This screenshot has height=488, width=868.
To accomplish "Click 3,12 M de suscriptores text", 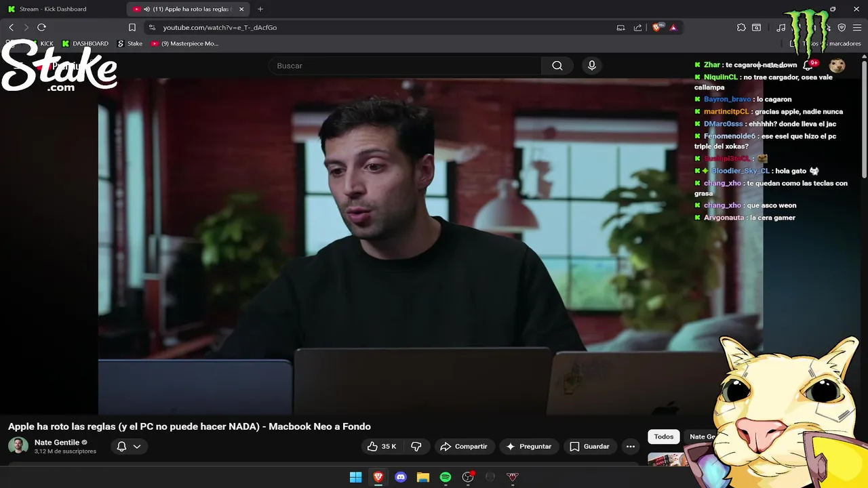I will point(65,451).
